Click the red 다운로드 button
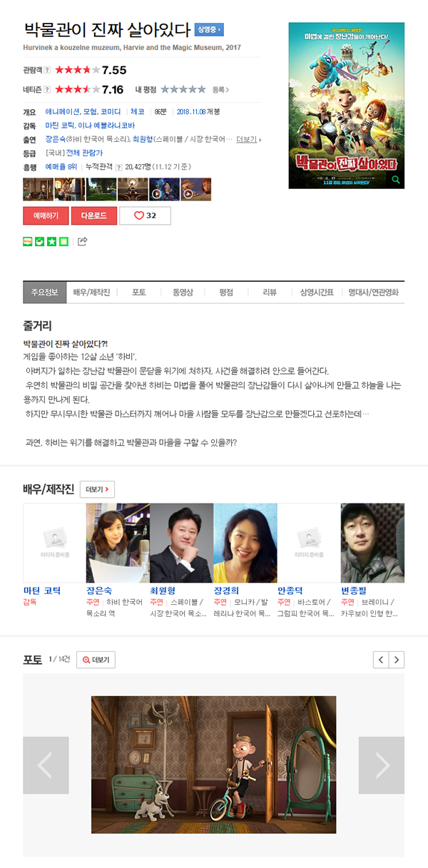 [x=93, y=215]
